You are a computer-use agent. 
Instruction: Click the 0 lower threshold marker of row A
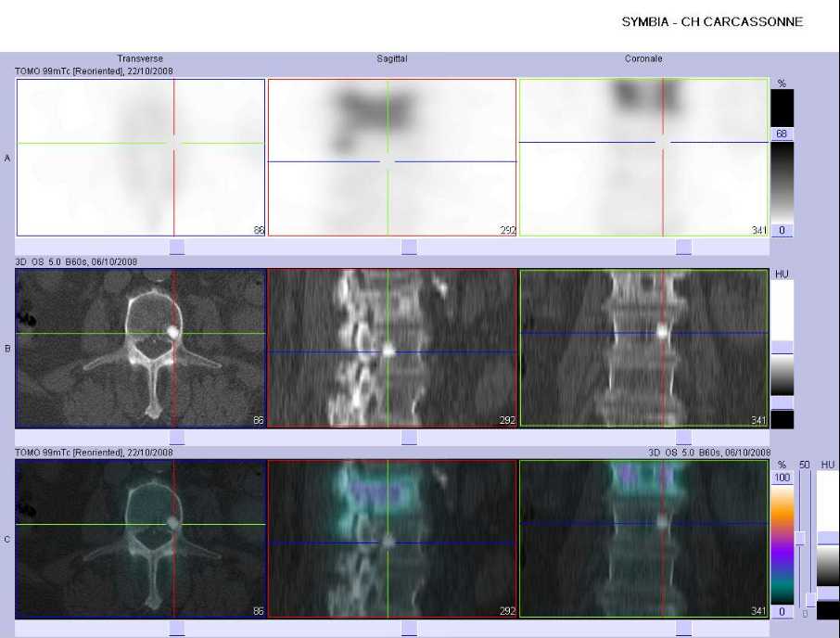(x=782, y=230)
